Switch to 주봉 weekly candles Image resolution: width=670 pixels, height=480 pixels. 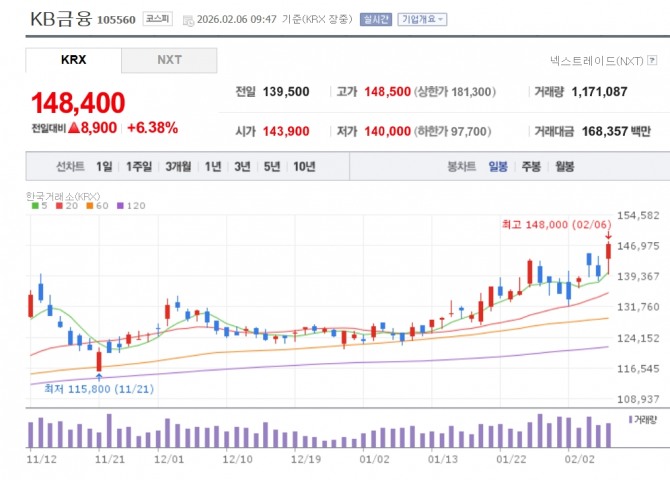pyautogui.click(x=530, y=167)
